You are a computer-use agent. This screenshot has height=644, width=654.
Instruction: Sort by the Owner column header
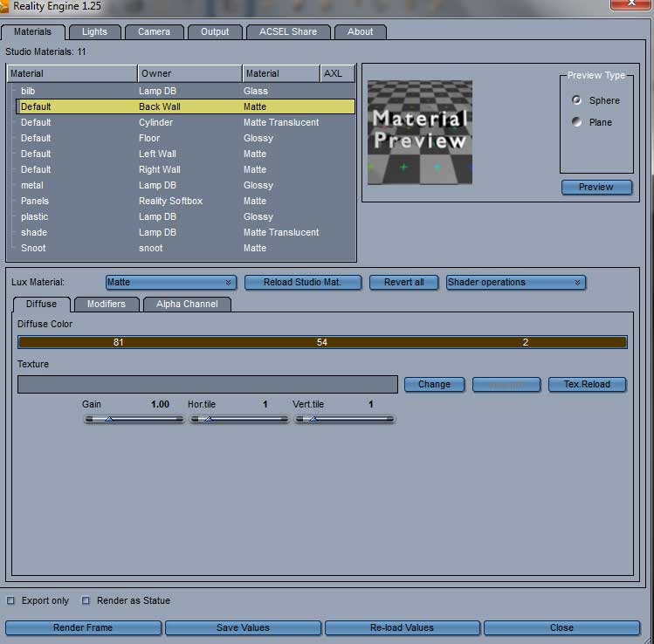(189, 73)
